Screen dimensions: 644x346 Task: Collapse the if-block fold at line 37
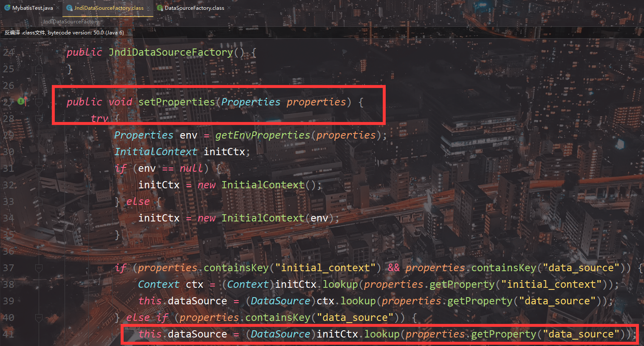pyautogui.click(x=39, y=267)
